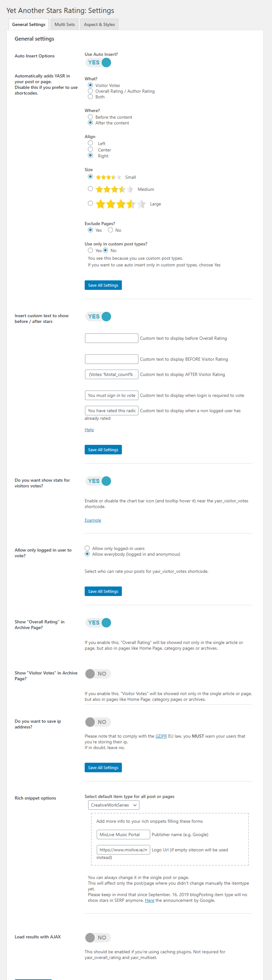The height and width of the screenshot is (980, 272).
Task: Click Save All Settings under Auto Insert
Action: (x=103, y=285)
